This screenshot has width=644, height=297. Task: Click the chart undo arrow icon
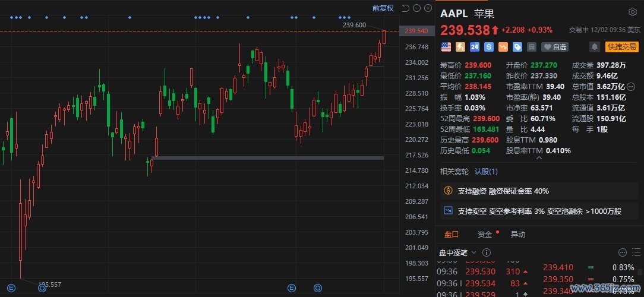(x=405, y=8)
